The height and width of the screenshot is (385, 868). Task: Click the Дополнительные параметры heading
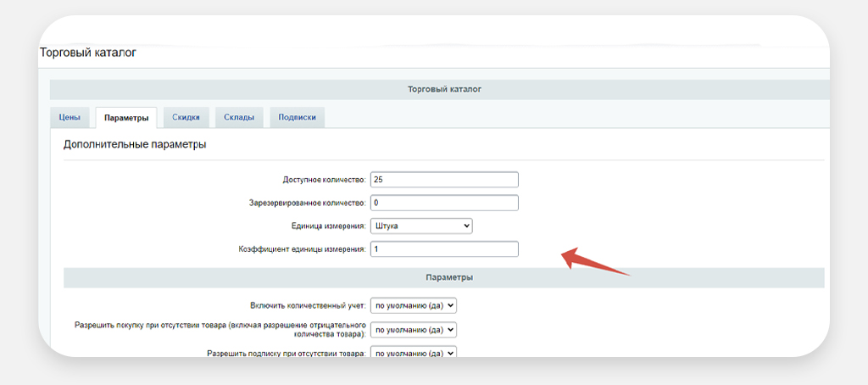click(135, 145)
